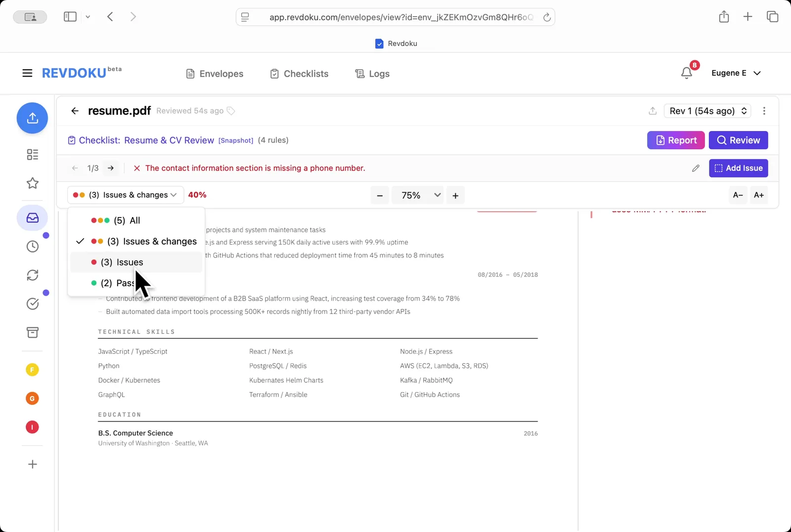This screenshot has width=791, height=532.
Task: Open favorites using the star icon
Action: pos(32,183)
